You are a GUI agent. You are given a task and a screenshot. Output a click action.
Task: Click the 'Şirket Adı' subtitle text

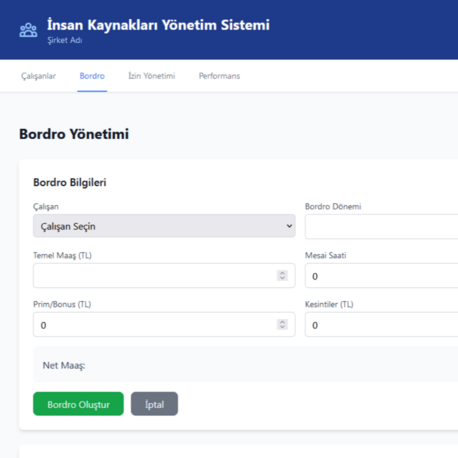[65, 40]
